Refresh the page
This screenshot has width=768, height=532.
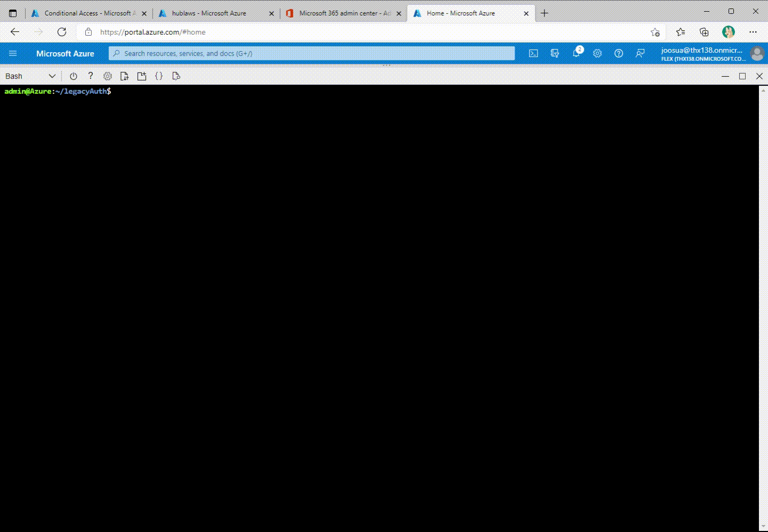(x=62, y=32)
